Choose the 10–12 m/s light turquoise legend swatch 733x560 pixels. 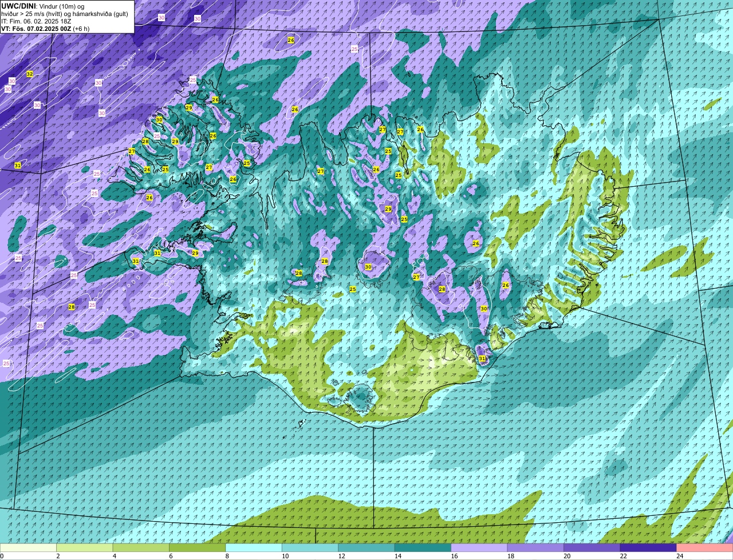pyautogui.click(x=310, y=547)
